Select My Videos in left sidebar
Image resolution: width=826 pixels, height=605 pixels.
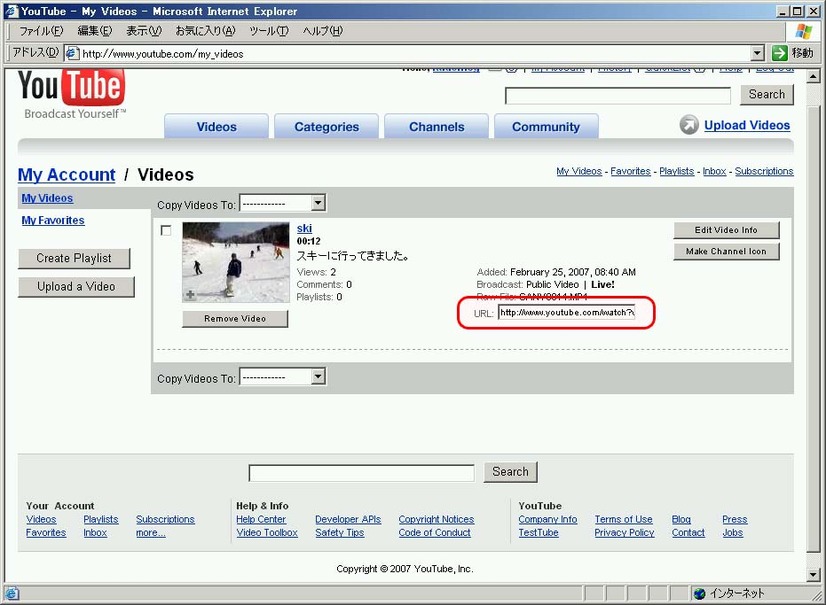click(x=47, y=198)
